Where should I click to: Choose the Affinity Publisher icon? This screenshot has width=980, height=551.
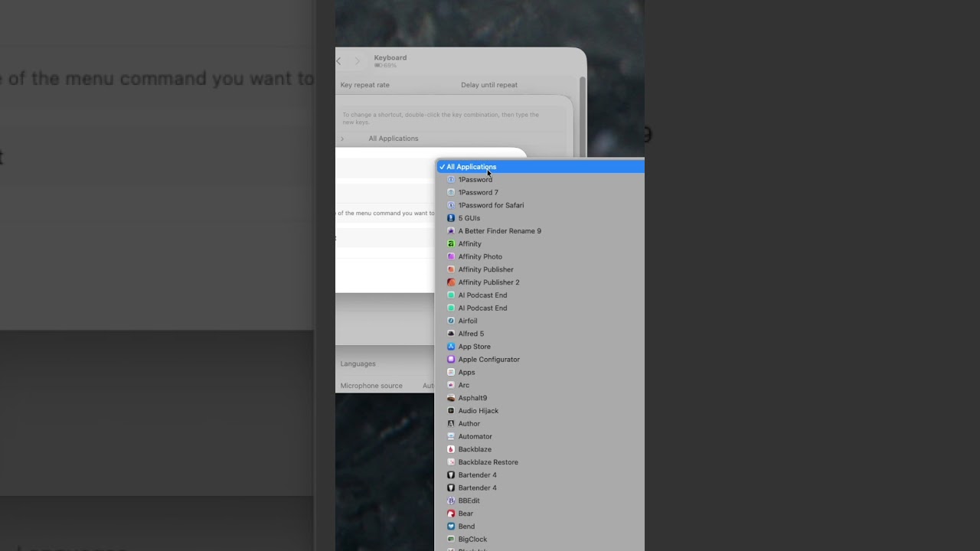(x=451, y=269)
